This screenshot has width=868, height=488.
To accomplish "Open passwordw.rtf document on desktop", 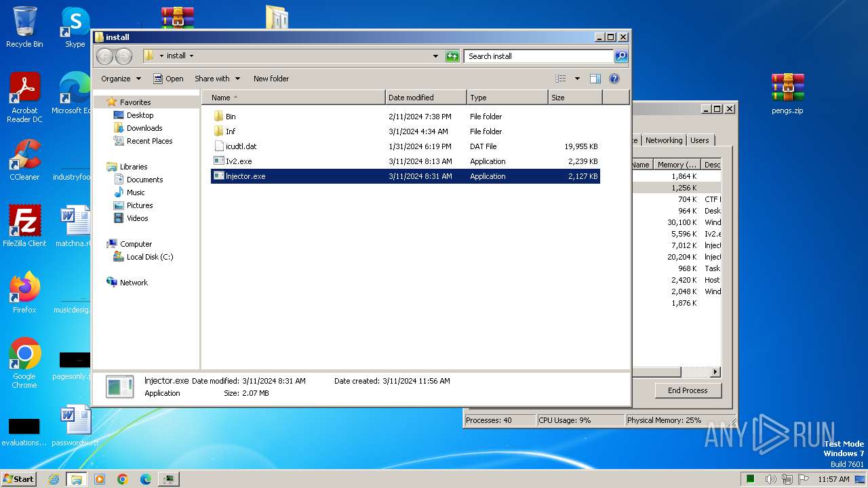I will [75, 426].
